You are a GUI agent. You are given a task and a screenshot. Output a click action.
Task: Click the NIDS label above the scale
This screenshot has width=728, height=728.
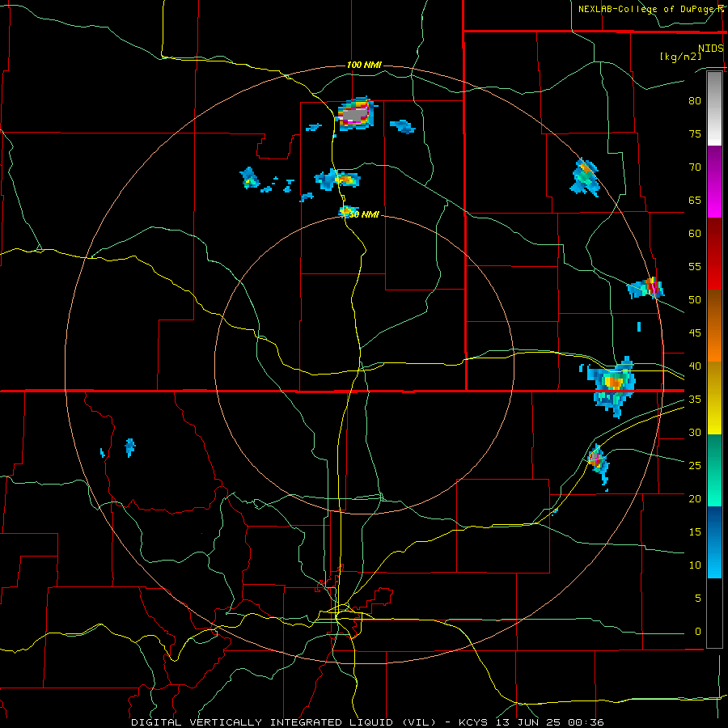point(710,49)
